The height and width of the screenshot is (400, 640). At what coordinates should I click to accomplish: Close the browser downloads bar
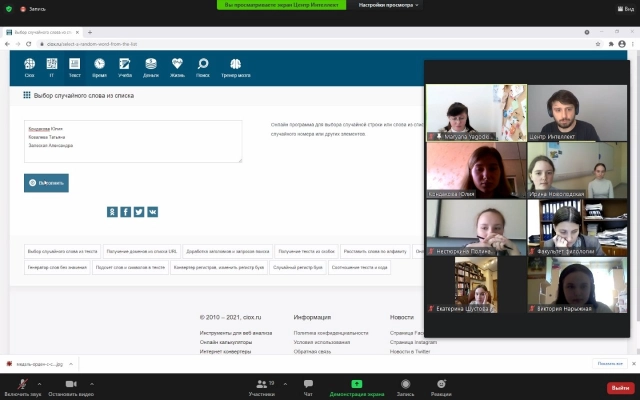(x=634, y=364)
